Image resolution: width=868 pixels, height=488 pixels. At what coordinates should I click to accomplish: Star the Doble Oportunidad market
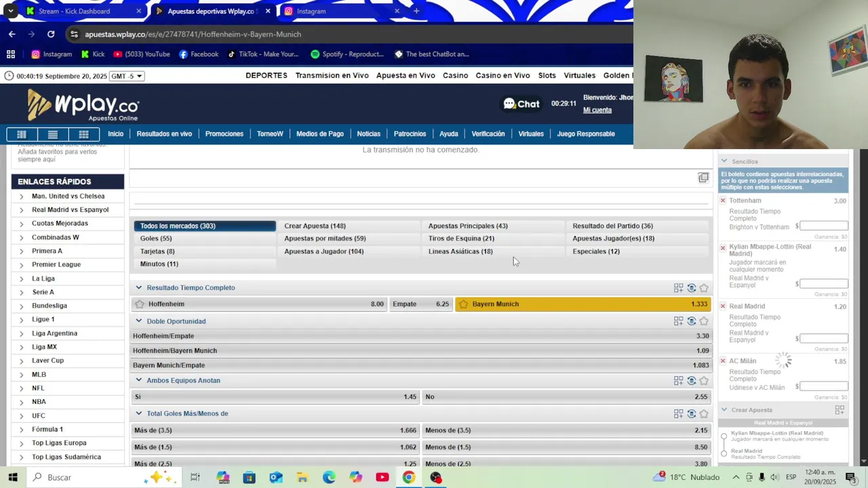tap(704, 321)
